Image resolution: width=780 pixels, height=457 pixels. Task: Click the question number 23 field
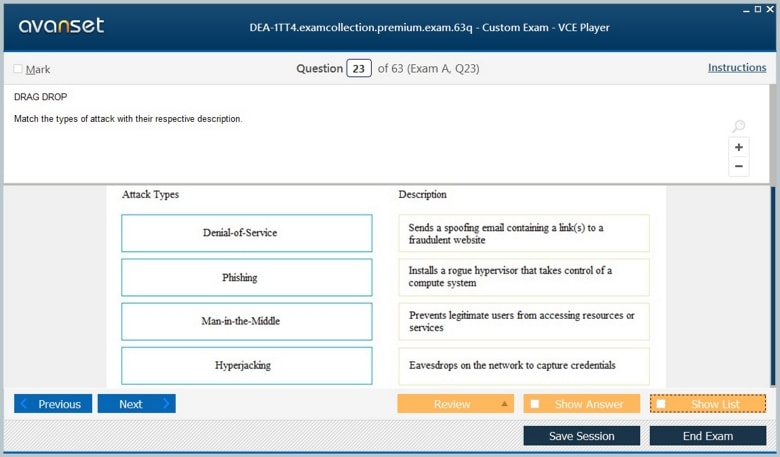[358, 69]
